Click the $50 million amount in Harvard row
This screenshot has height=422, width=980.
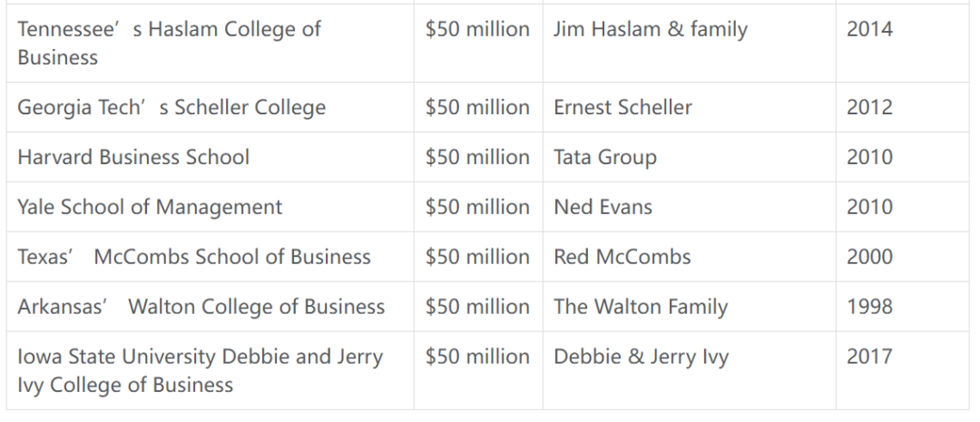(x=478, y=157)
